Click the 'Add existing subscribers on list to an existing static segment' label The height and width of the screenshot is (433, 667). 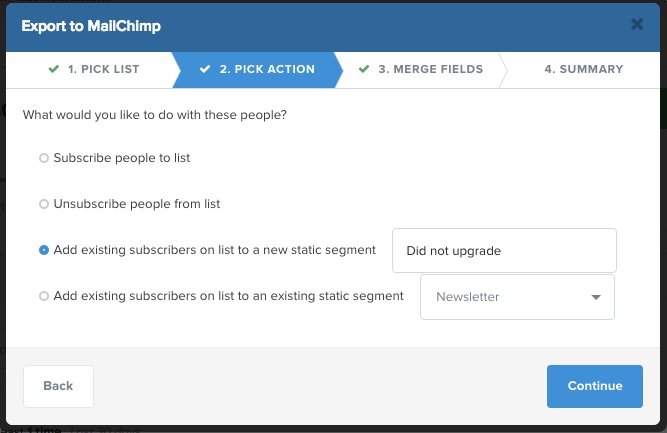pos(228,296)
